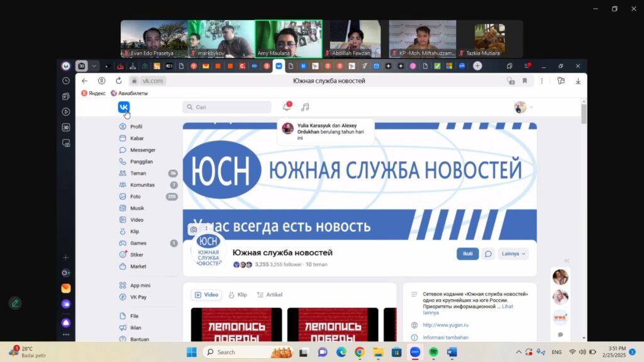Open the Авиабилеты bookmark

(130, 93)
